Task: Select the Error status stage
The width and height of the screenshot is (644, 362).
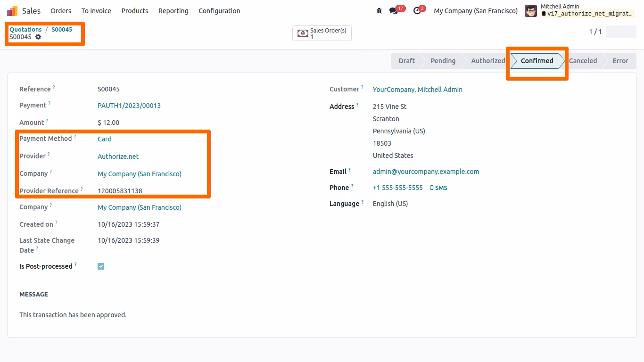Action: pyautogui.click(x=620, y=61)
